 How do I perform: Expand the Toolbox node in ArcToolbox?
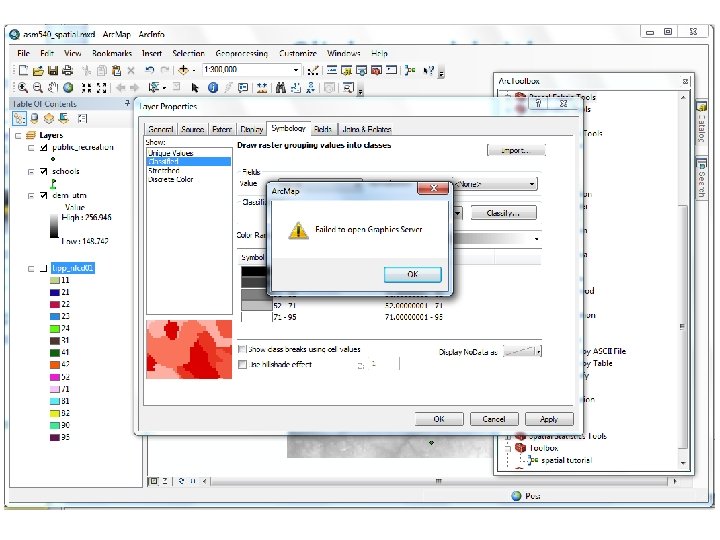point(508,448)
